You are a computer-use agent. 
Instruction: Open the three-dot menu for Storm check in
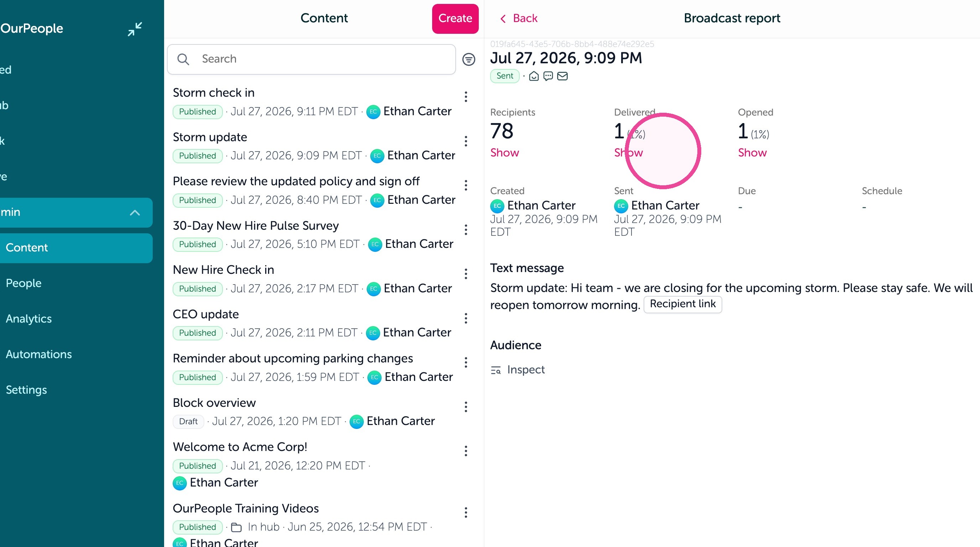(466, 97)
